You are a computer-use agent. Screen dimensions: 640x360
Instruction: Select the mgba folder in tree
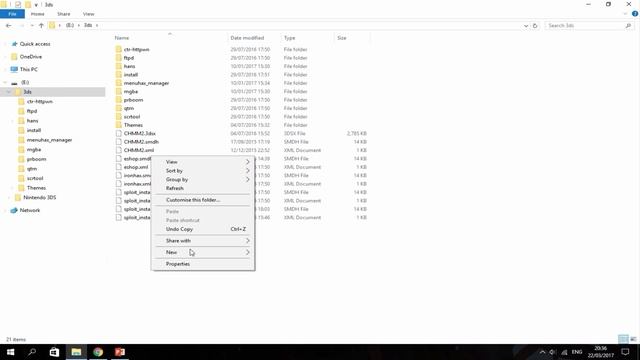coord(33,150)
